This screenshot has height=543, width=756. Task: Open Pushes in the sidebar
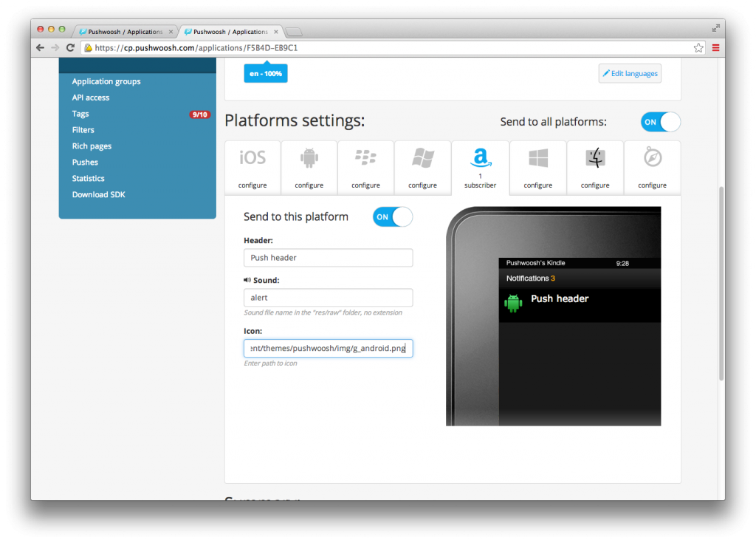pos(85,163)
